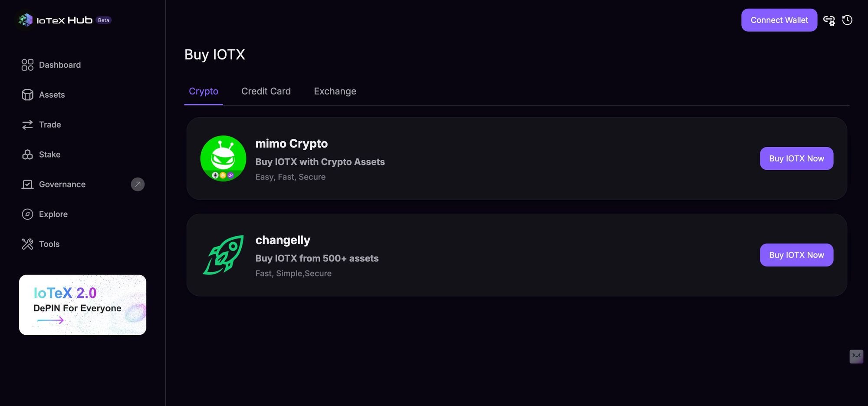
Task: Open transaction history clock icon
Action: pos(847,20)
